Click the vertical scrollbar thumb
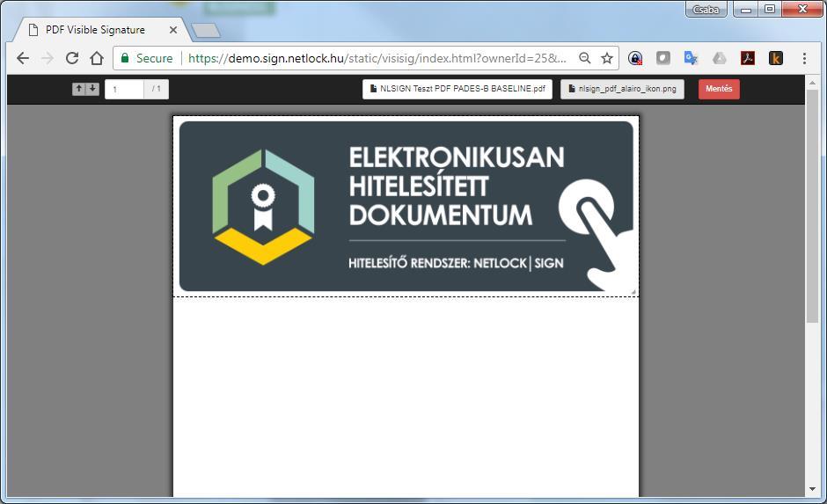The width and height of the screenshot is (827, 504). pos(812,206)
